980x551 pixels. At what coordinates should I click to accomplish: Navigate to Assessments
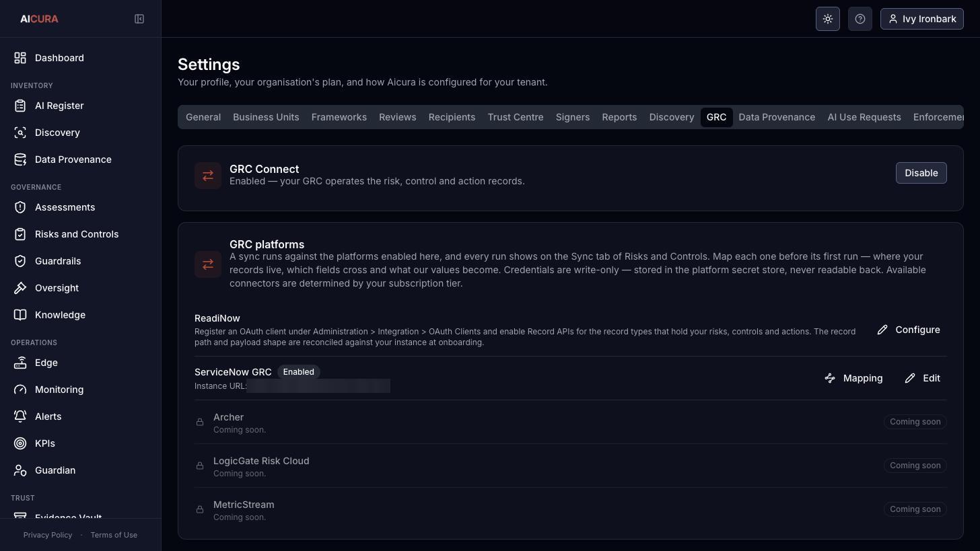click(x=80, y=207)
